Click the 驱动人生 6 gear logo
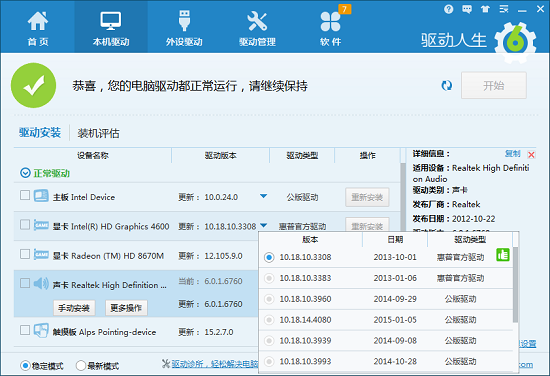 (515, 42)
